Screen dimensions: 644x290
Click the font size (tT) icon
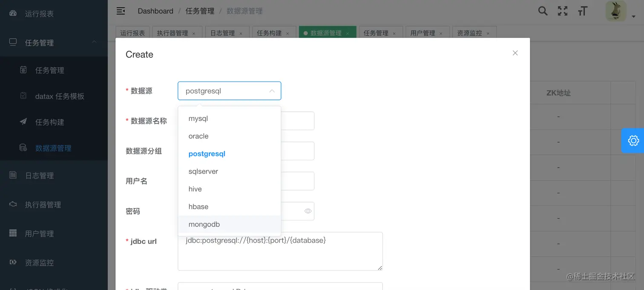[x=583, y=11]
